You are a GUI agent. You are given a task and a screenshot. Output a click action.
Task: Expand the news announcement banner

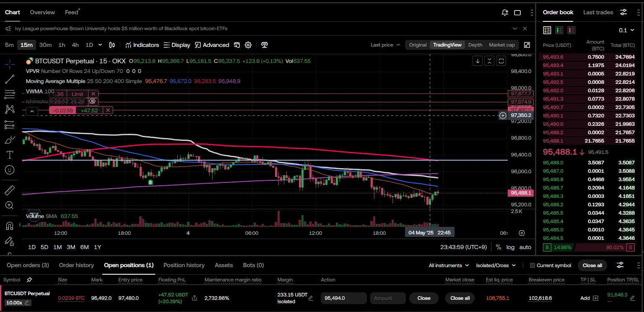tap(515, 29)
